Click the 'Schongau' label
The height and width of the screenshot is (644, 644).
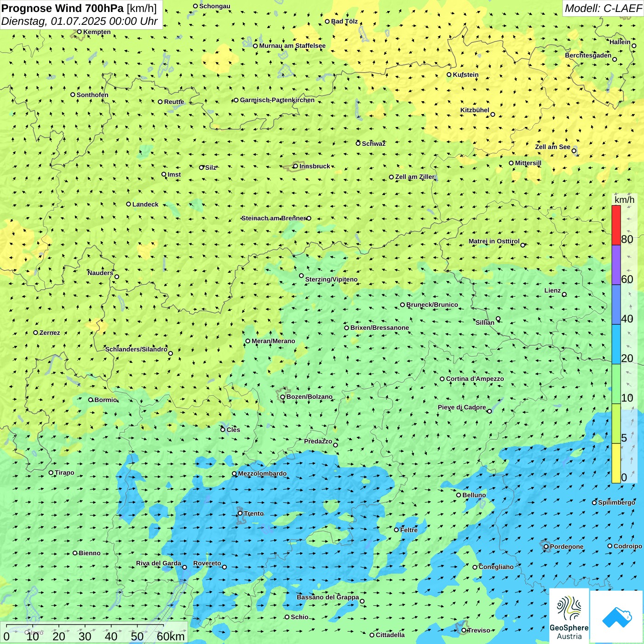pyautogui.click(x=215, y=6)
